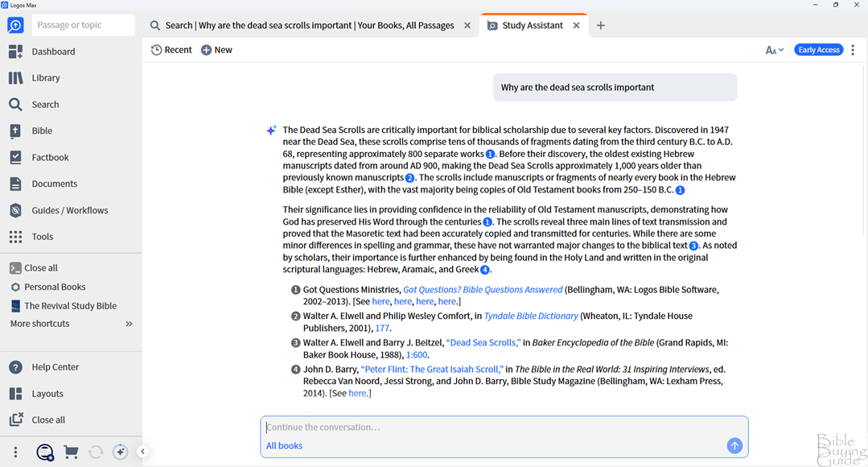This screenshot has width=868, height=467.
Task: Send the message with arrow button
Action: pyautogui.click(x=734, y=446)
